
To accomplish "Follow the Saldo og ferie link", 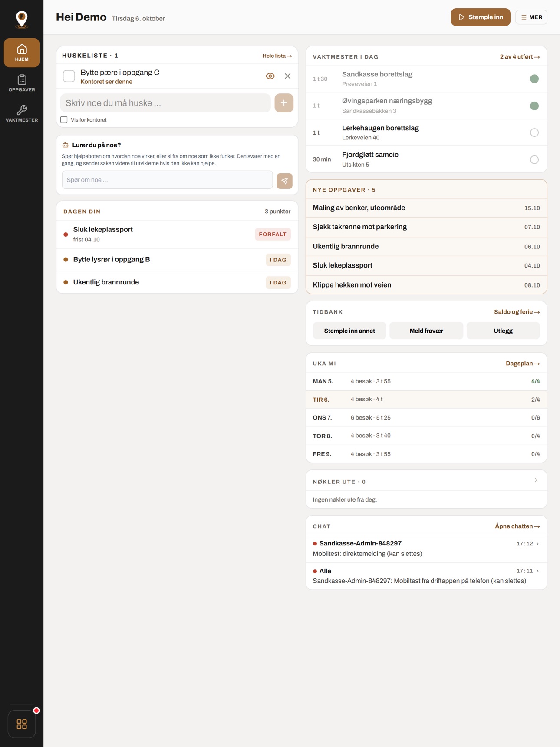I will tap(517, 312).
